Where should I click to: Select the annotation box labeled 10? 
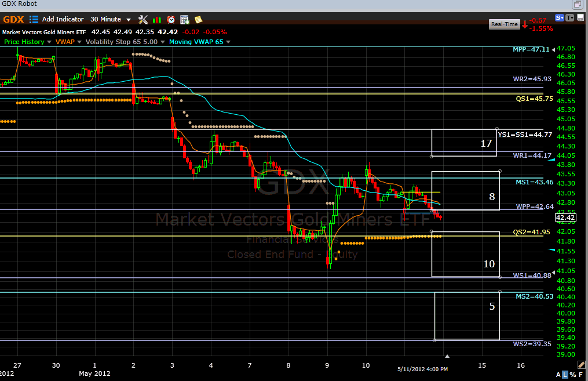coord(465,254)
